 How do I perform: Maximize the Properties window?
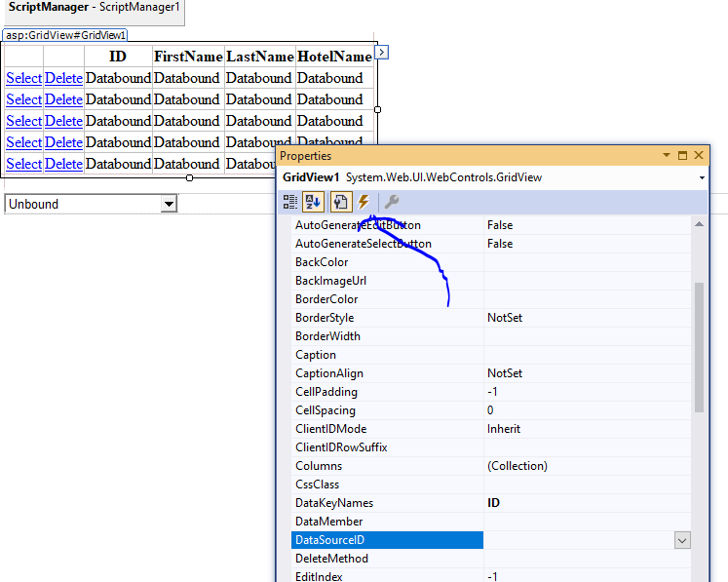click(682, 155)
